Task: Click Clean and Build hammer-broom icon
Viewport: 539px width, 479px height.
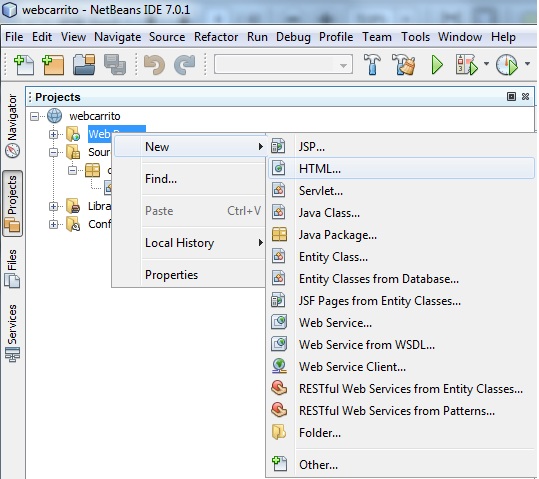Action: [403, 65]
